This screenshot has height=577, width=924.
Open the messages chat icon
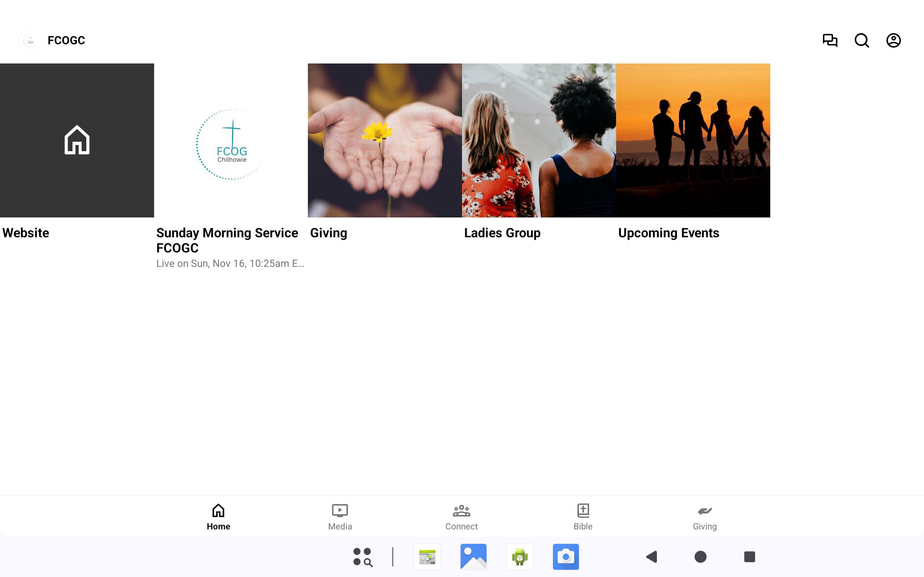tap(830, 40)
